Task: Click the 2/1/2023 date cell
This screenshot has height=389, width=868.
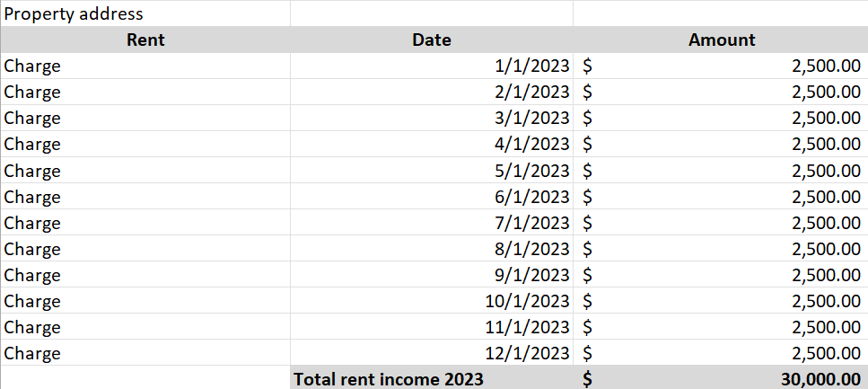Action: [432, 92]
